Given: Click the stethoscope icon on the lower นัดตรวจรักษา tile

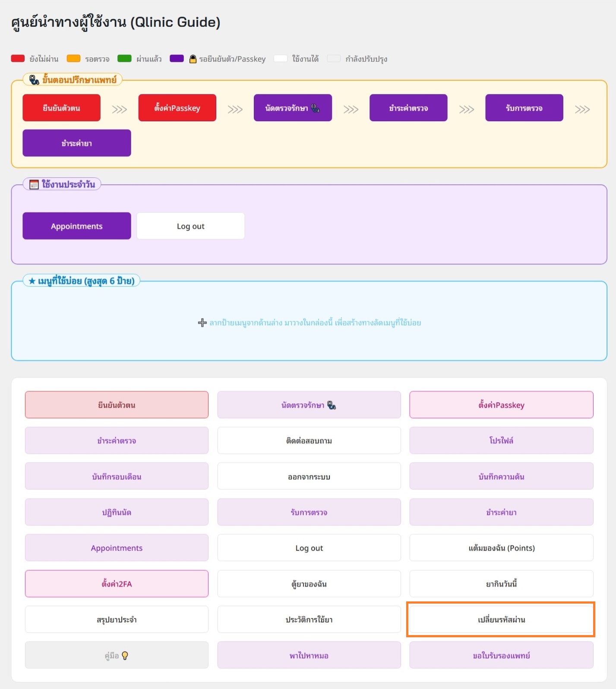Looking at the screenshot, I should [x=332, y=405].
